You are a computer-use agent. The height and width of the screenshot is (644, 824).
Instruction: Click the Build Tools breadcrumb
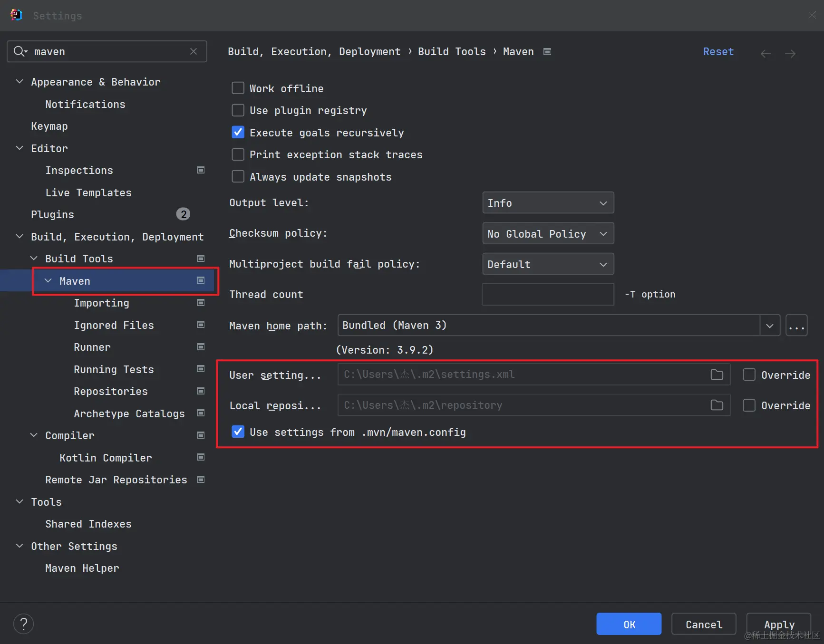(452, 51)
